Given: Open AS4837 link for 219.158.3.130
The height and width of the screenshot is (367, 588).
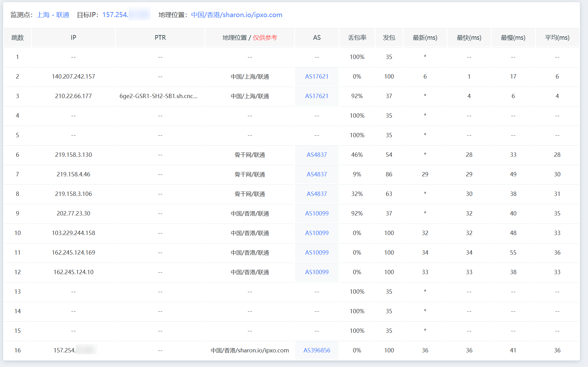Looking at the screenshot, I should [317, 155].
